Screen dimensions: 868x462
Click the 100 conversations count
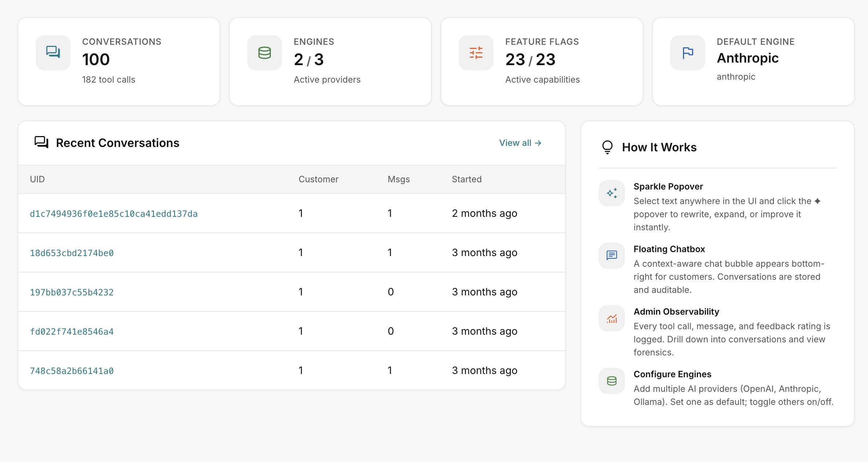(x=96, y=59)
